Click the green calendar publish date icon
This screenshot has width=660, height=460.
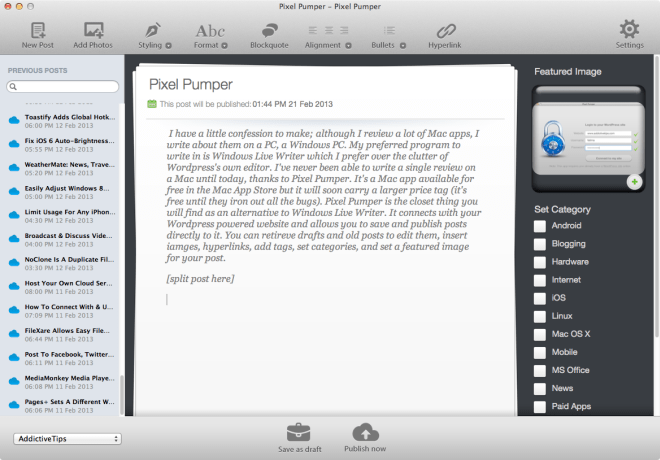152,104
